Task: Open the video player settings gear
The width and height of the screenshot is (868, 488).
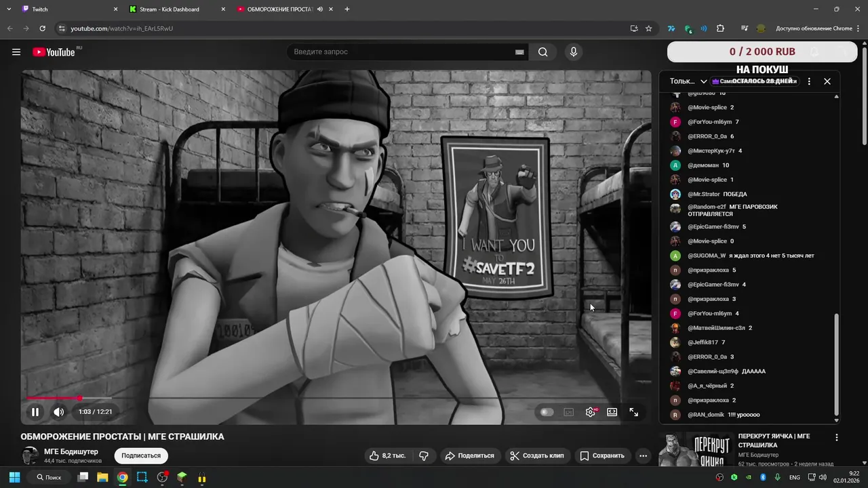Action: click(x=591, y=412)
